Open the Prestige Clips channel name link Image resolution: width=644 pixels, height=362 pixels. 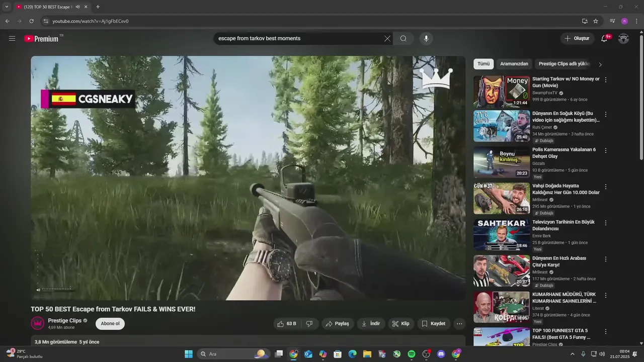point(64,321)
